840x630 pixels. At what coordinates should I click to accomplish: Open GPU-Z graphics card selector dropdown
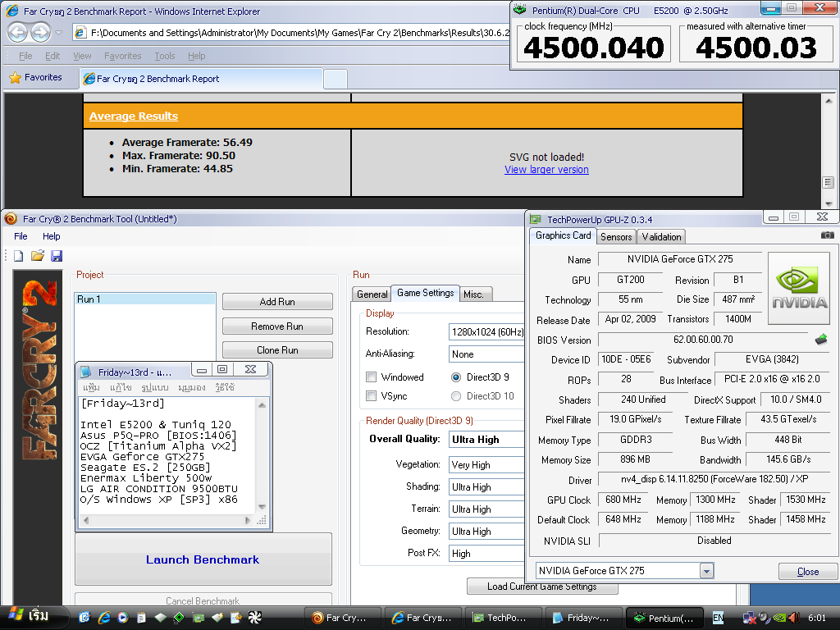click(706, 571)
